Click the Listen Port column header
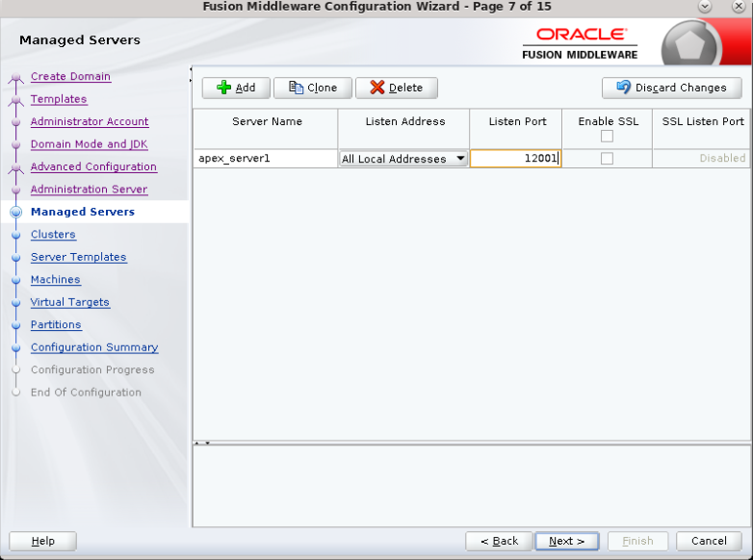The height and width of the screenshot is (560, 753). pos(516,129)
